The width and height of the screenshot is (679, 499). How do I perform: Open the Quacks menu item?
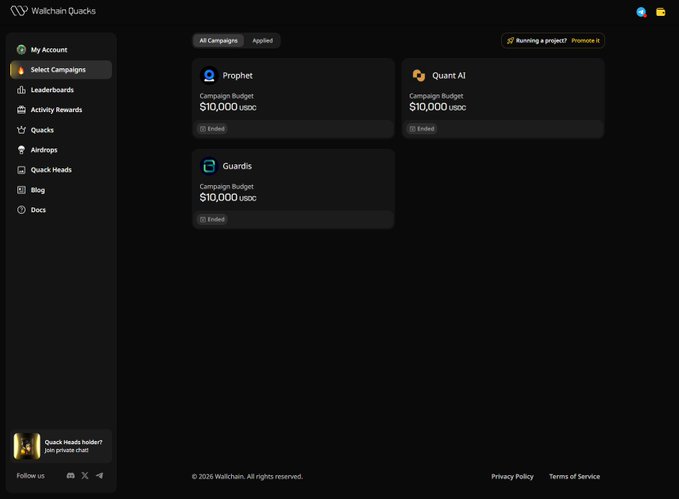pos(61,130)
